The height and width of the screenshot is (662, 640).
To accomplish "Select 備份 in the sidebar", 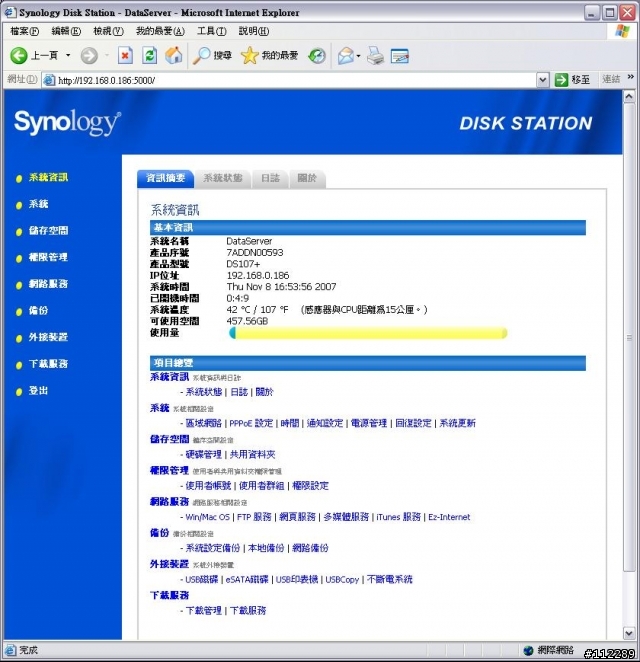I will pyautogui.click(x=38, y=310).
